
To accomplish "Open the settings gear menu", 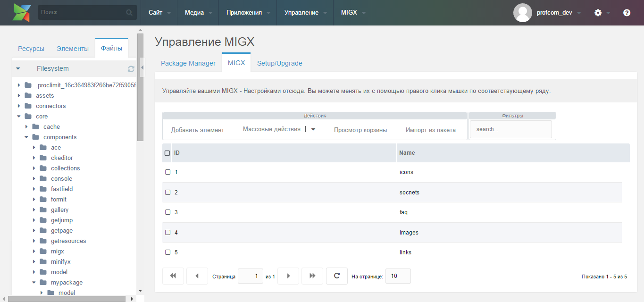I will click(x=598, y=13).
